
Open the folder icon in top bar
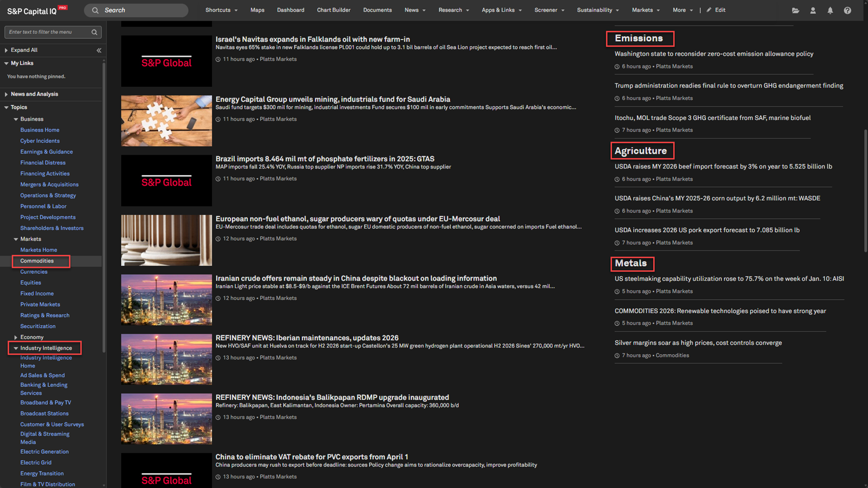795,10
